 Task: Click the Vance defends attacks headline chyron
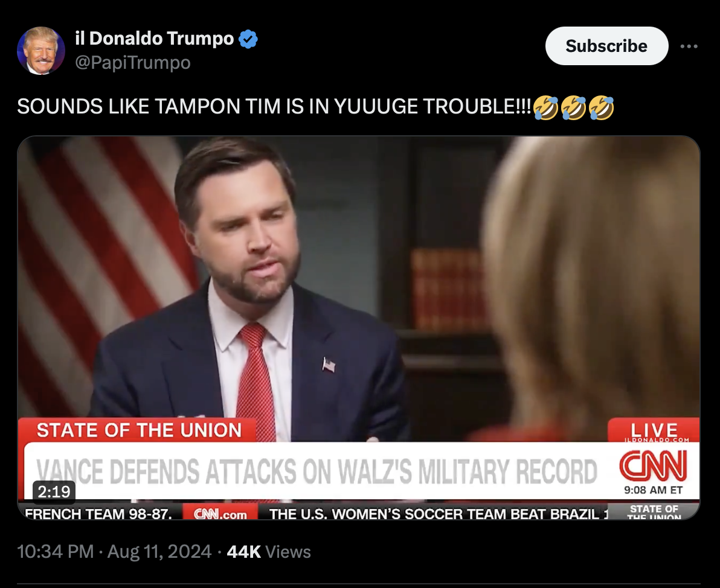point(317,471)
